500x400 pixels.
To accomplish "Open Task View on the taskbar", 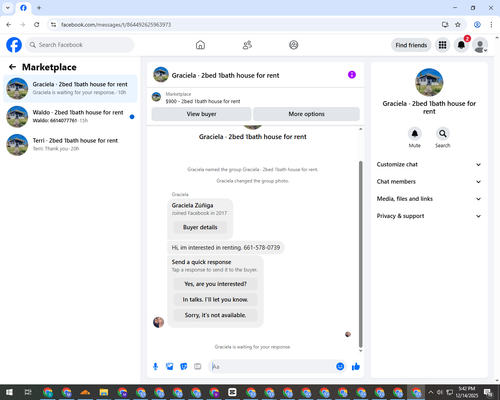I will [28, 392].
